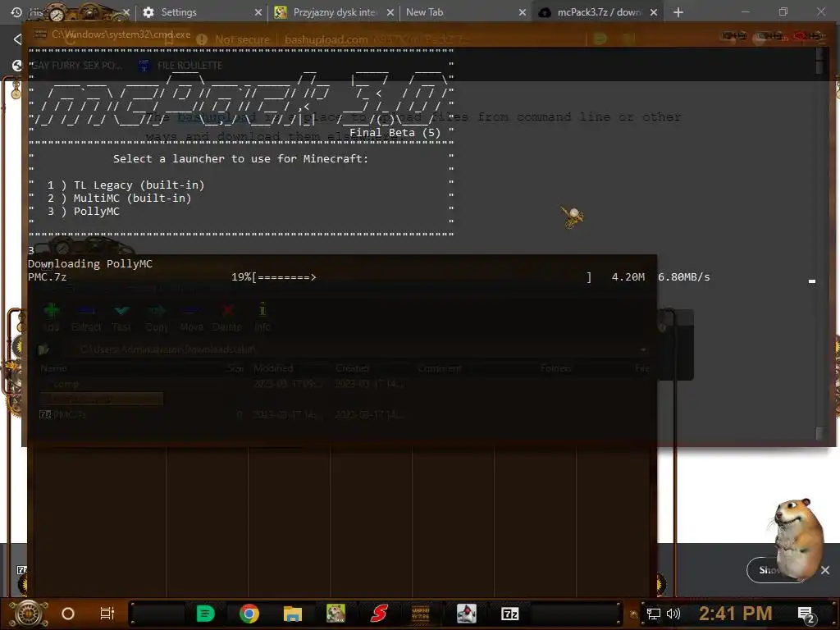The width and height of the screenshot is (840, 630).
Task: Click the '3 ) PollyMC' option line
Action: pyautogui.click(x=83, y=212)
